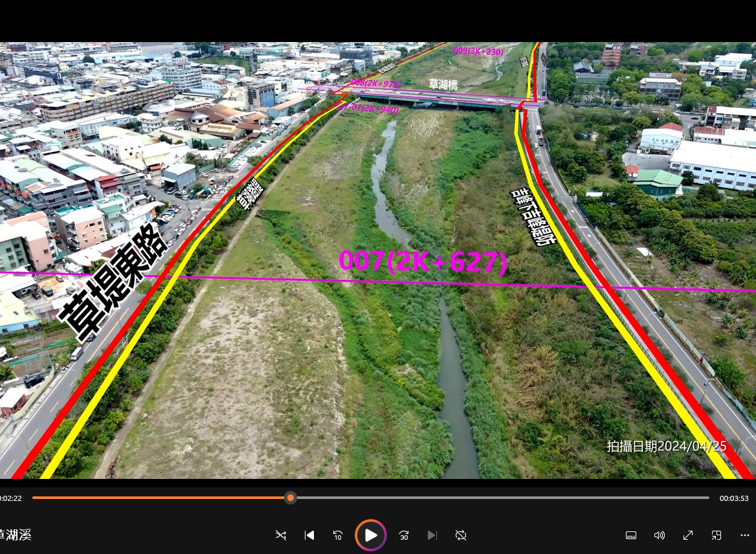Click the orange played part of seek bar
The image size is (756, 554).
162,498
